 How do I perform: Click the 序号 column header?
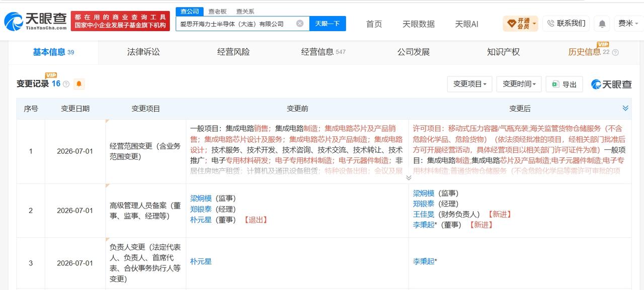pos(31,109)
